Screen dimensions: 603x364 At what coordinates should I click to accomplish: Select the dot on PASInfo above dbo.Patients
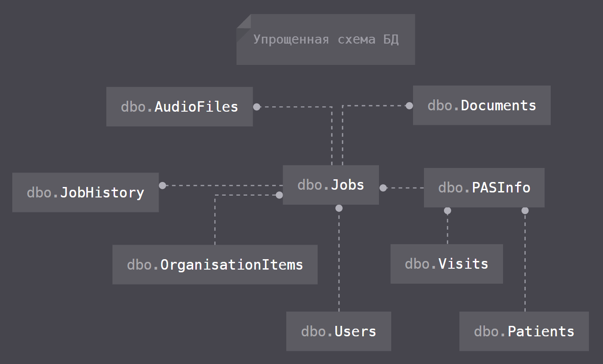(x=525, y=211)
